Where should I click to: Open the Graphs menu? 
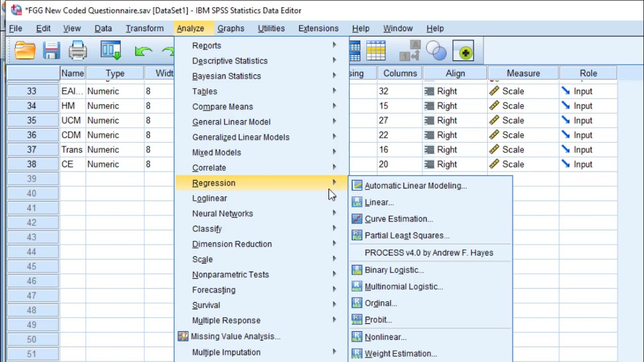click(x=231, y=28)
